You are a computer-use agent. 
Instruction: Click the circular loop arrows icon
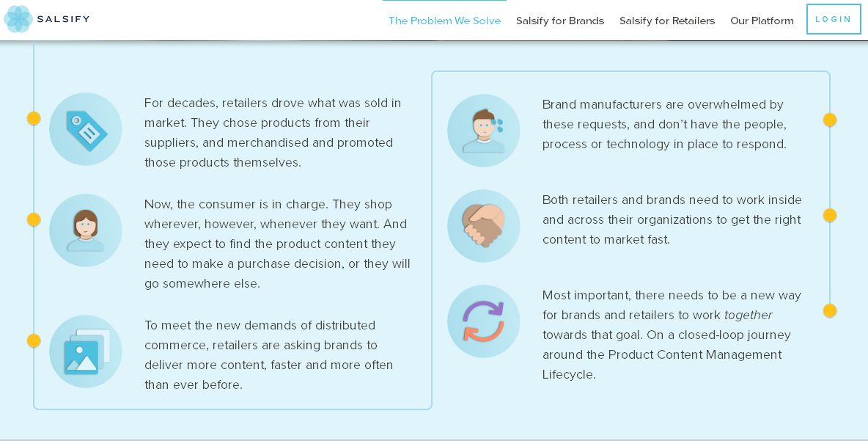click(x=484, y=321)
